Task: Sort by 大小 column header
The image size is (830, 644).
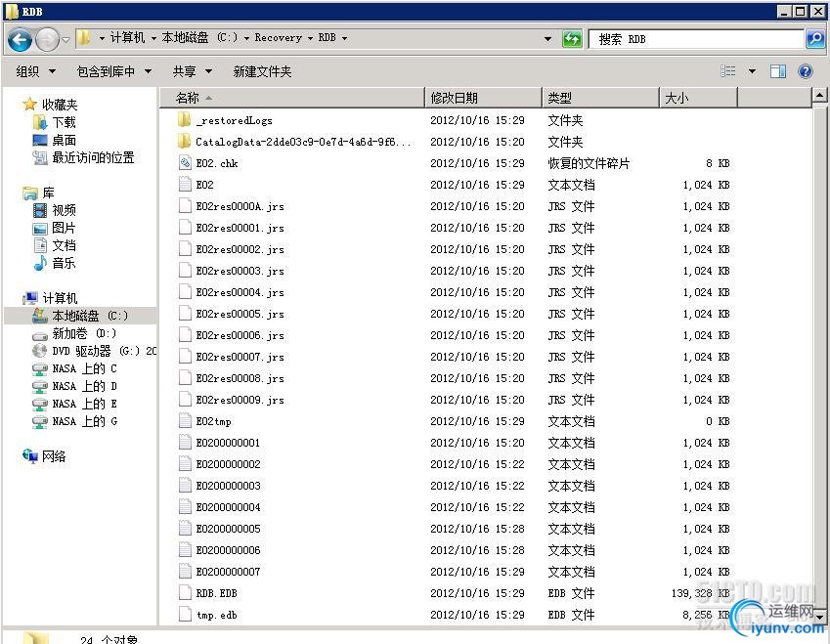Action: [x=698, y=98]
